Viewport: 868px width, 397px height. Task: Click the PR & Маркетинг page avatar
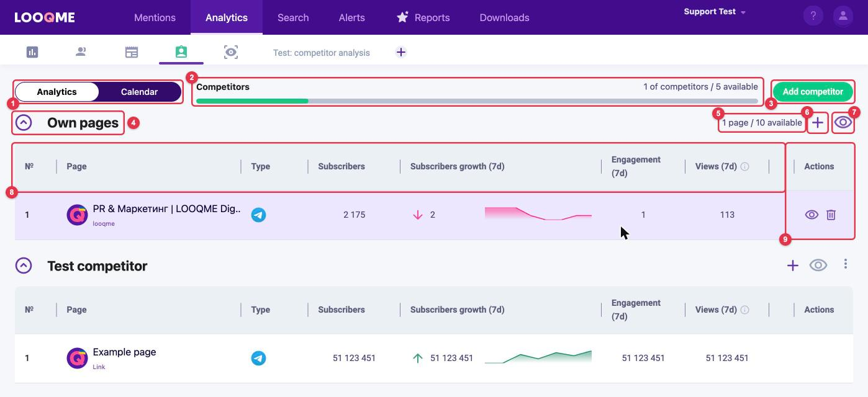click(77, 215)
